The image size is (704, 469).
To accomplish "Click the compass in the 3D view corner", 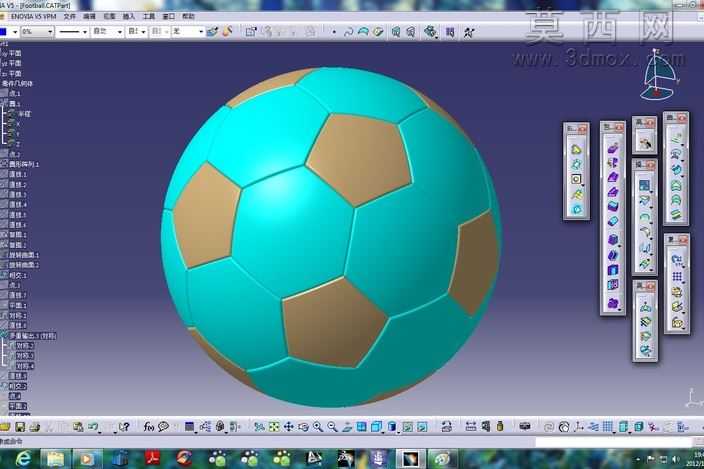I will [x=658, y=74].
